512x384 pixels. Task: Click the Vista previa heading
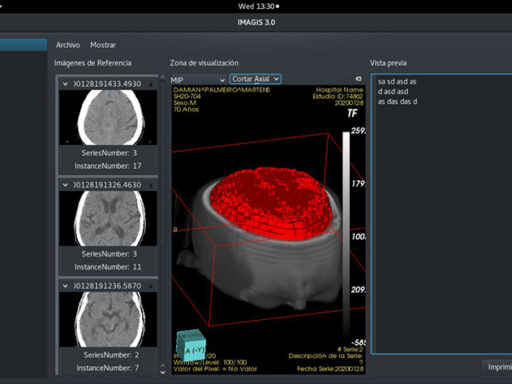[388, 63]
